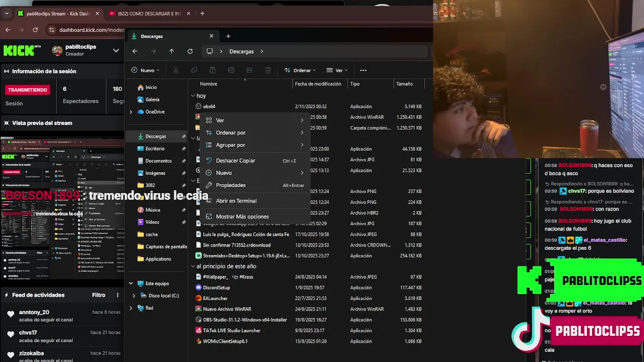
Task: Open Capturas de pantalla folder
Action: [x=162, y=246]
